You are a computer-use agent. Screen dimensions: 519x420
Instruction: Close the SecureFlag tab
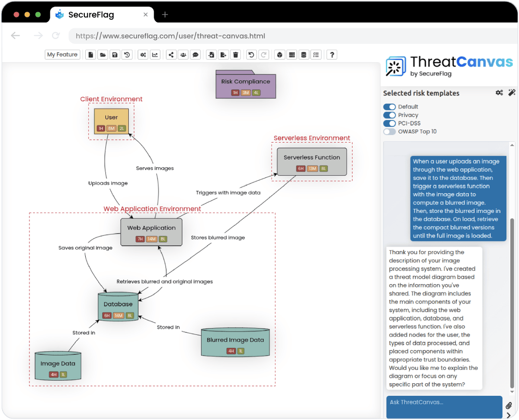coord(146,15)
